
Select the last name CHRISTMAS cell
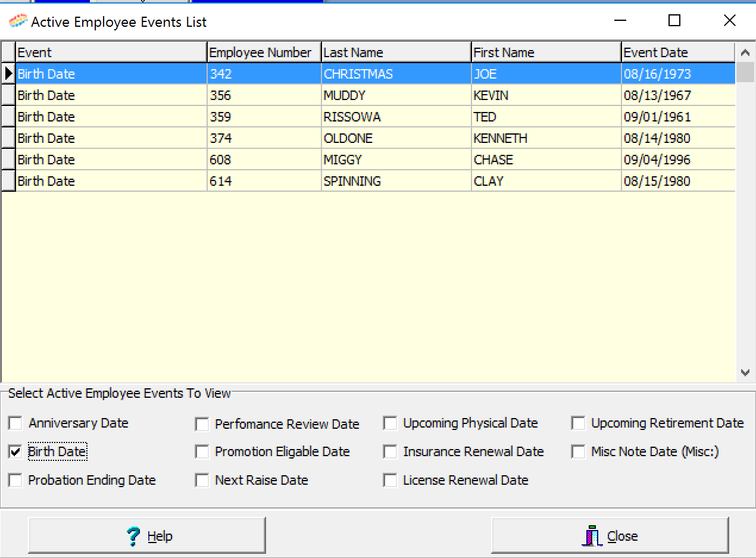click(x=396, y=74)
